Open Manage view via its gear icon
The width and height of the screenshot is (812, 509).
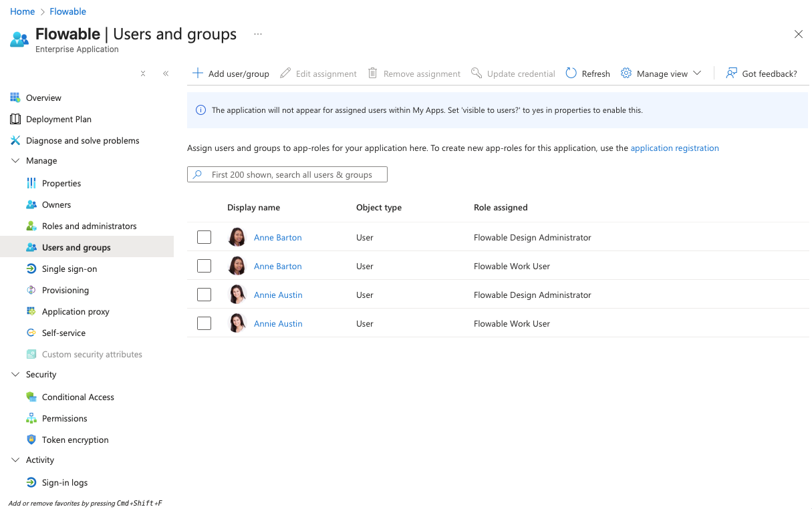tap(626, 73)
